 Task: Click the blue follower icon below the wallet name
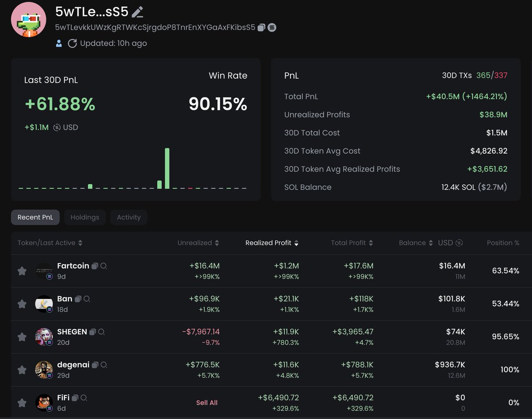coord(59,43)
